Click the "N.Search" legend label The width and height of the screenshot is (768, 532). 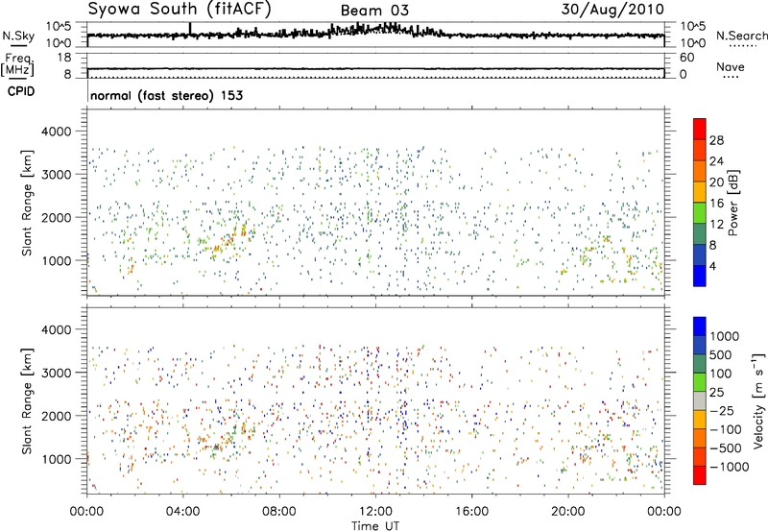point(741,36)
